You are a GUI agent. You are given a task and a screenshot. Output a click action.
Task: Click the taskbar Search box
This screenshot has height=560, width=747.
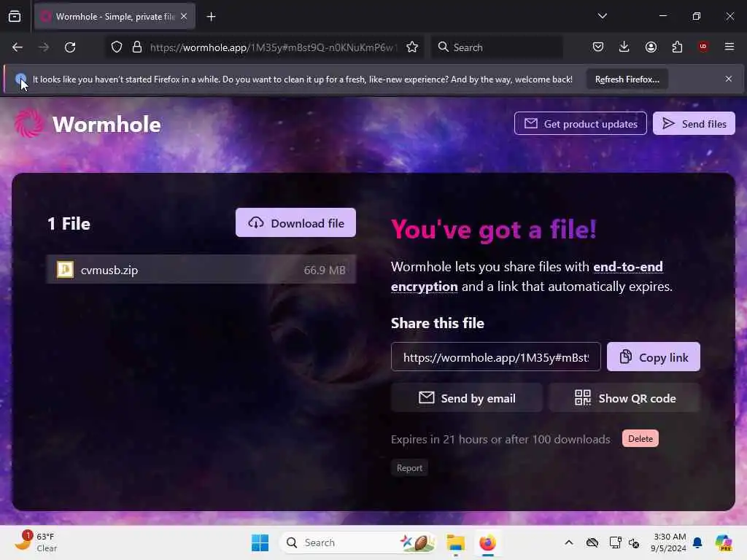[358, 542]
